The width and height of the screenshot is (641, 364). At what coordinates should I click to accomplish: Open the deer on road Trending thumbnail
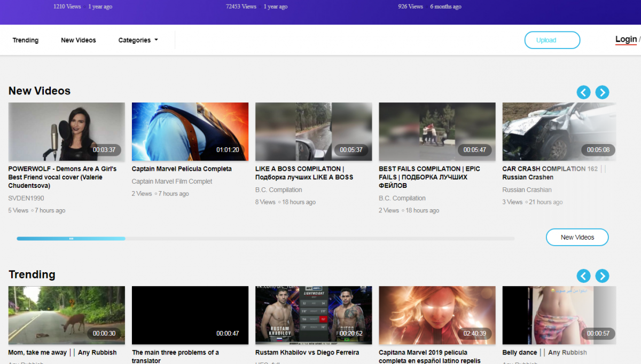click(67, 315)
